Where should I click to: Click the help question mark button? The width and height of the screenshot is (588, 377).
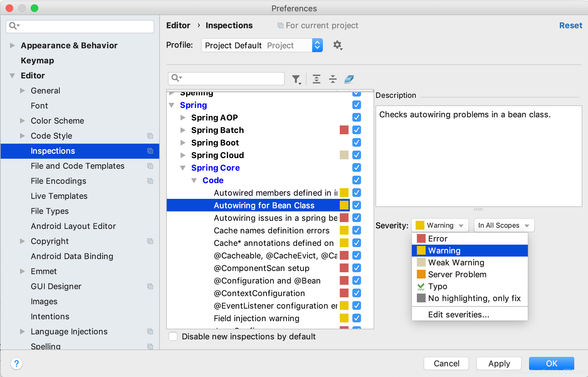tap(17, 364)
